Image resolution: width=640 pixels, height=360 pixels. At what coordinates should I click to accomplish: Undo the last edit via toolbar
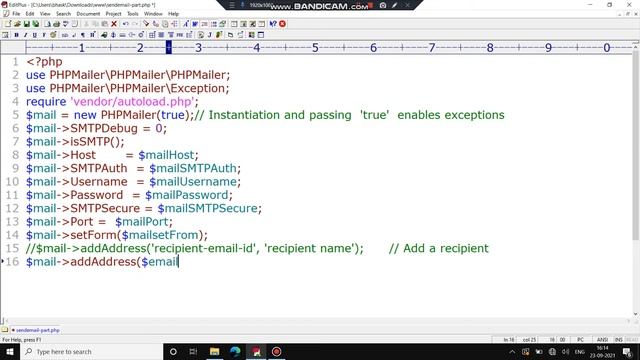pyautogui.click(x=126, y=24)
